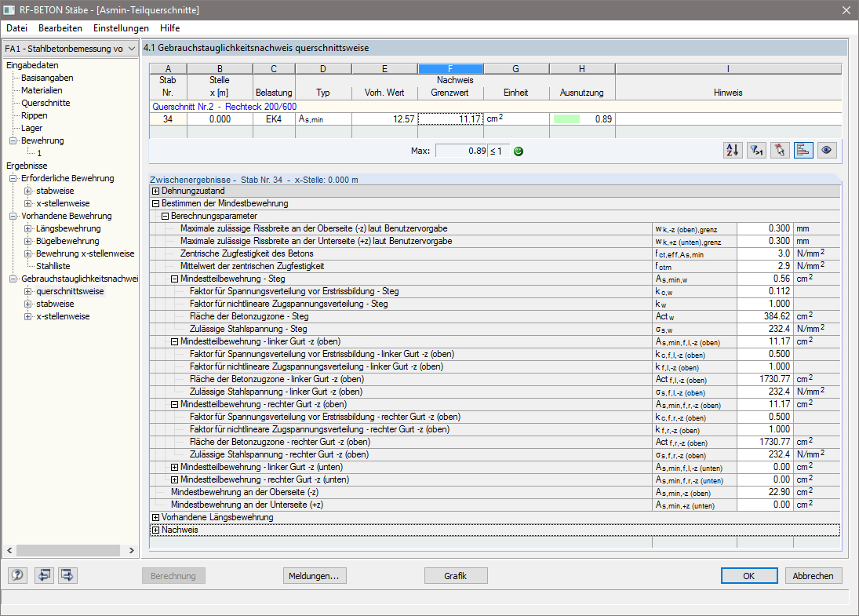Expand Längsbewehrung tree node
Image resolution: width=859 pixels, height=616 pixels.
(28, 229)
